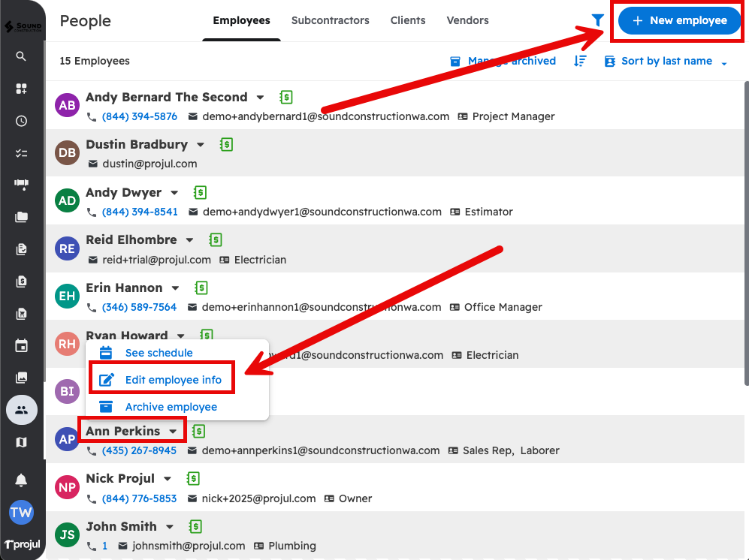Choose Archive employee in the context menu
The height and width of the screenshot is (560, 749).
tap(171, 407)
